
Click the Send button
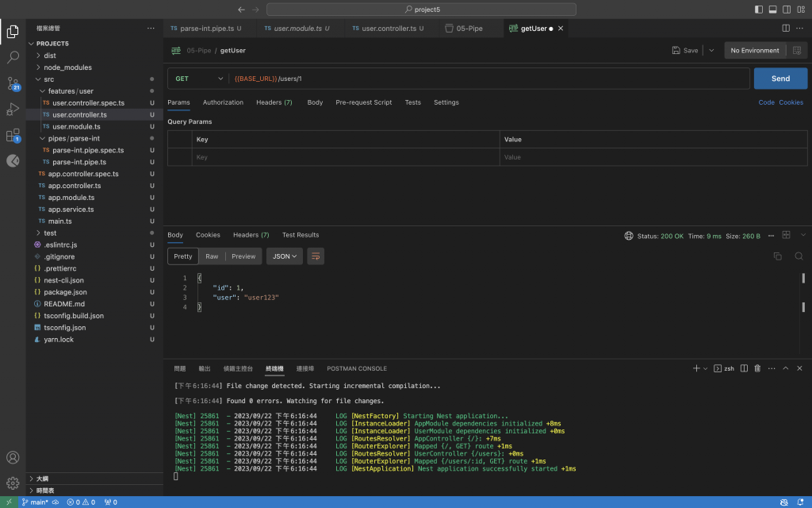pyautogui.click(x=780, y=79)
